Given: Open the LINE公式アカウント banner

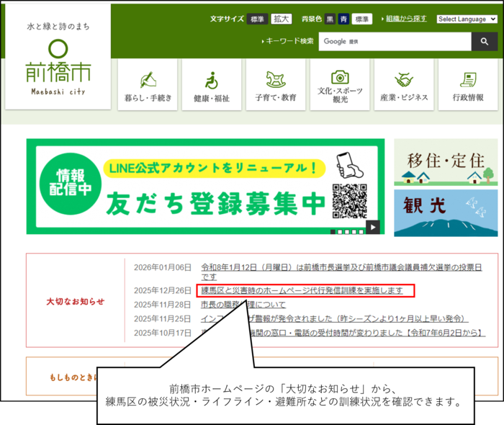Looking at the screenshot, I should (x=205, y=187).
